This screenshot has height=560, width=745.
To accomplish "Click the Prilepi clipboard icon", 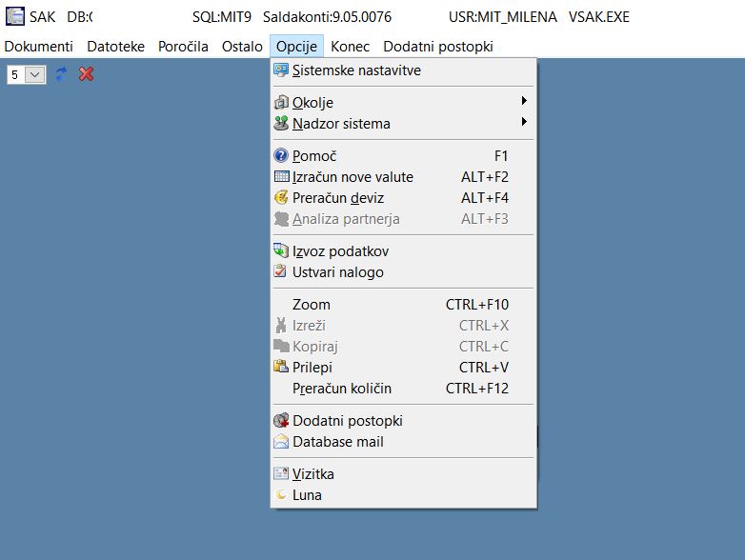I will click(x=281, y=368).
